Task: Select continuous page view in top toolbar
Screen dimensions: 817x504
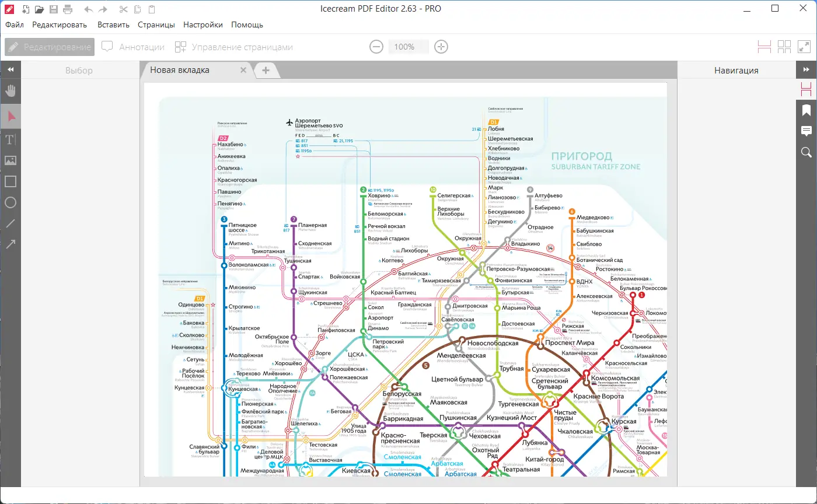Action: click(764, 47)
